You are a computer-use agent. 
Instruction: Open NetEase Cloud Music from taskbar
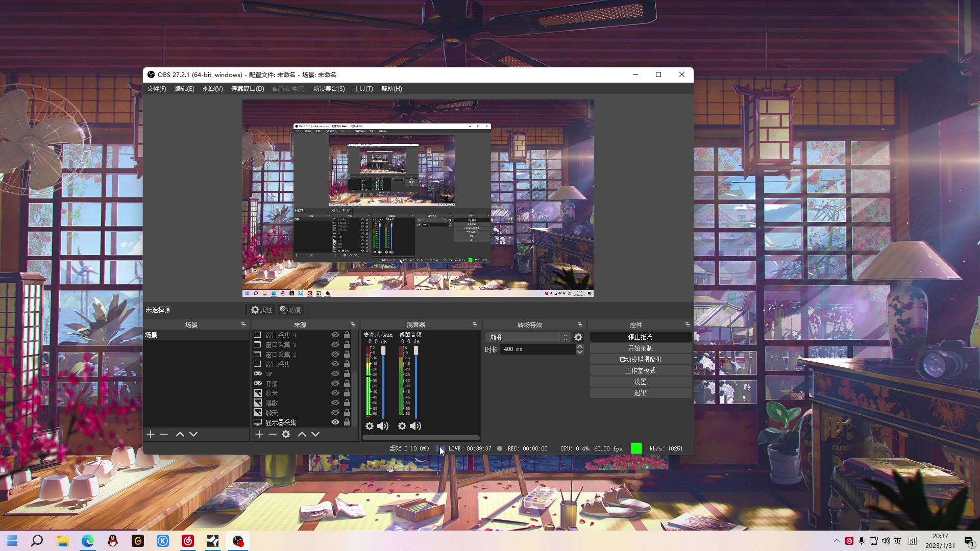click(x=188, y=541)
